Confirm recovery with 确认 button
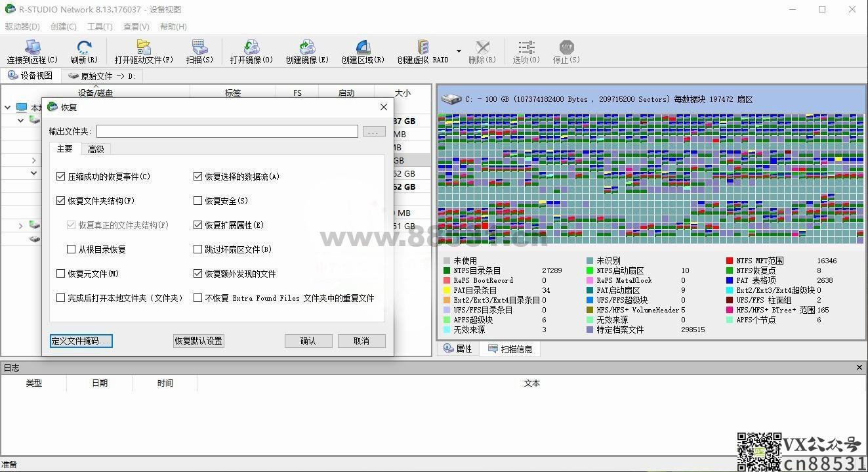 tap(308, 341)
